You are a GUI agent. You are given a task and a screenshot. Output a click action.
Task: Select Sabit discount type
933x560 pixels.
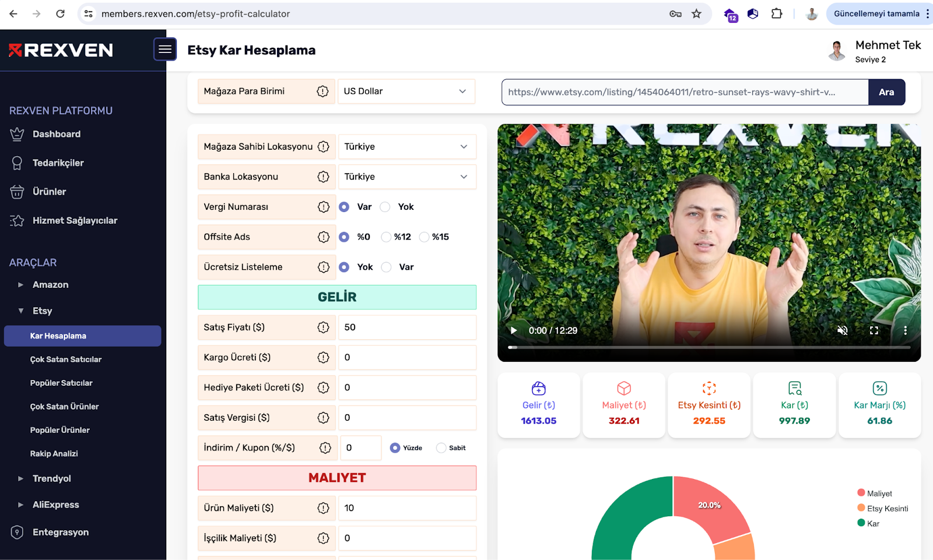coord(441,448)
